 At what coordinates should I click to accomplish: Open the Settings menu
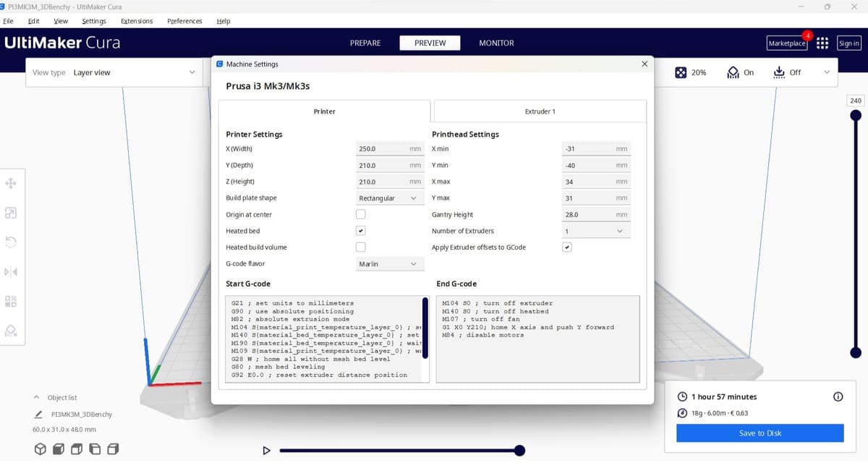(94, 21)
